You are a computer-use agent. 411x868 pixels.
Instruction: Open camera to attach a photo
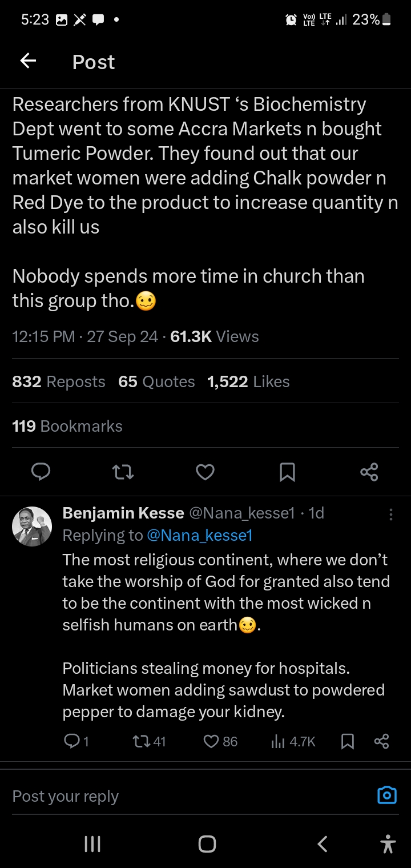click(387, 795)
